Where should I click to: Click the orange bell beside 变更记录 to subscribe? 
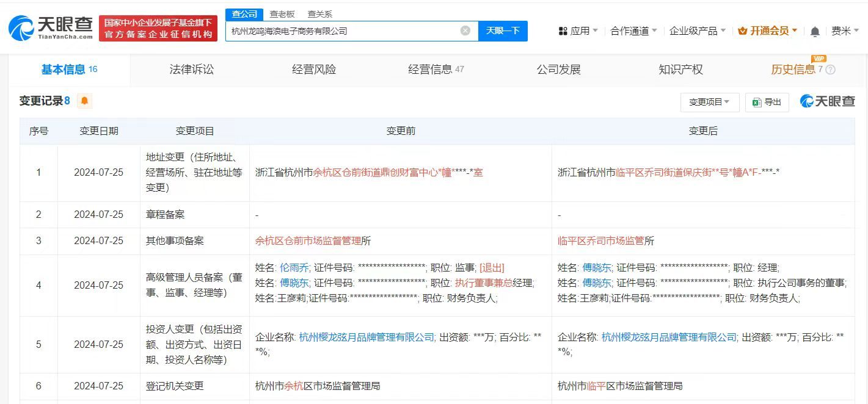(84, 101)
